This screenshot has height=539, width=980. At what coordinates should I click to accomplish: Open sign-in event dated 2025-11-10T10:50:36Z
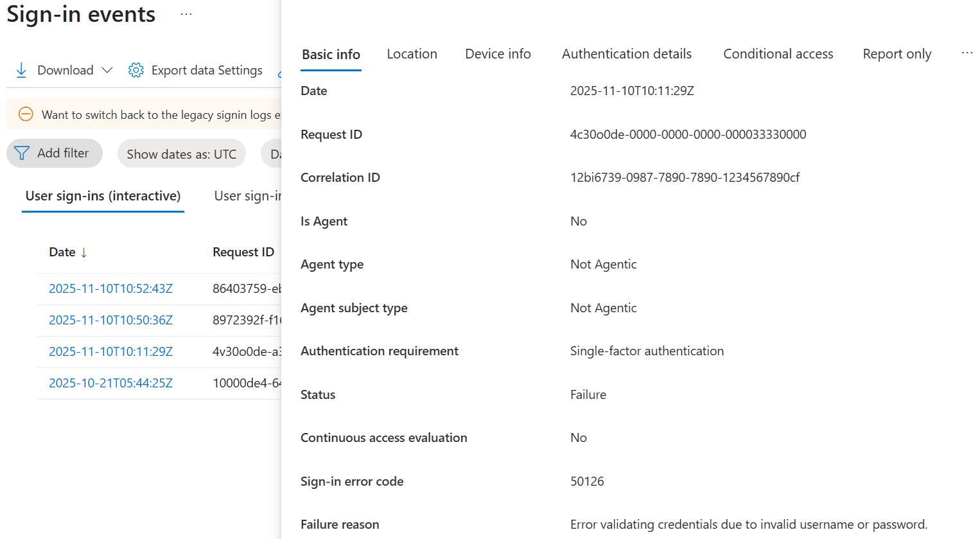pyautogui.click(x=110, y=320)
